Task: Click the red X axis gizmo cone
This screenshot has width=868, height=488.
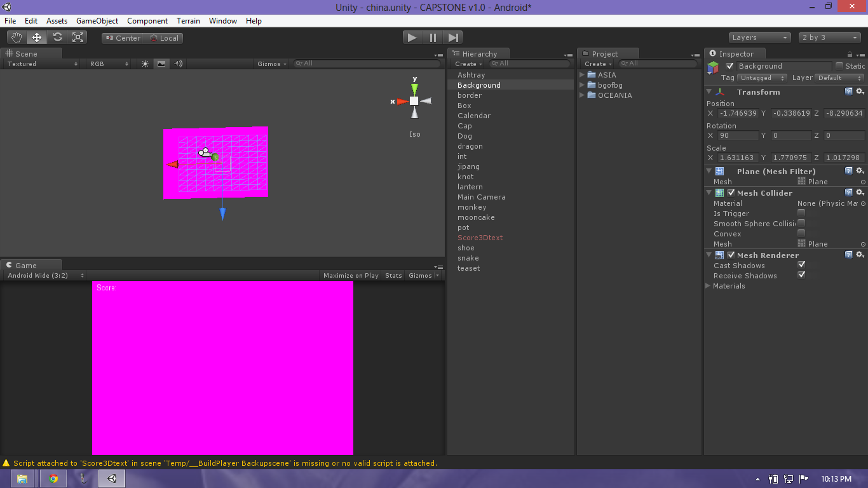Action: pyautogui.click(x=402, y=101)
